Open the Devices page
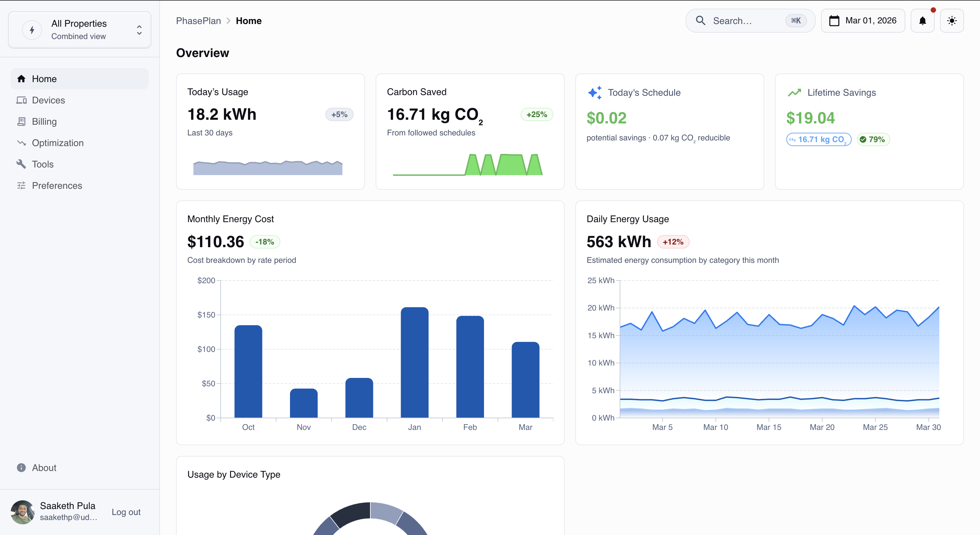980x535 pixels. click(x=48, y=100)
